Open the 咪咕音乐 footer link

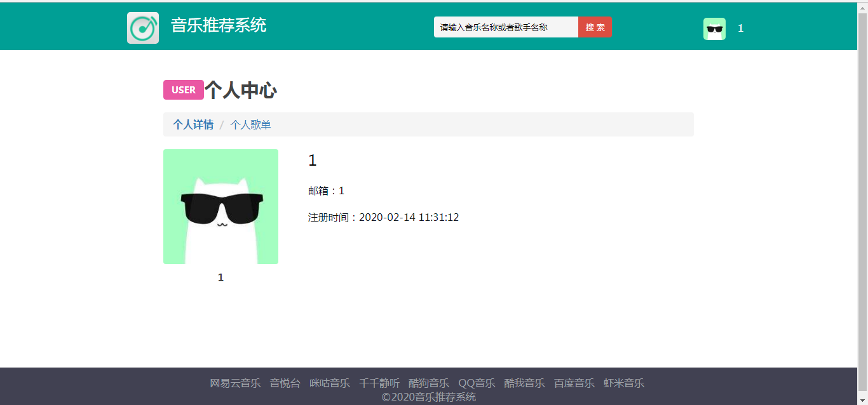click(330, 383)
